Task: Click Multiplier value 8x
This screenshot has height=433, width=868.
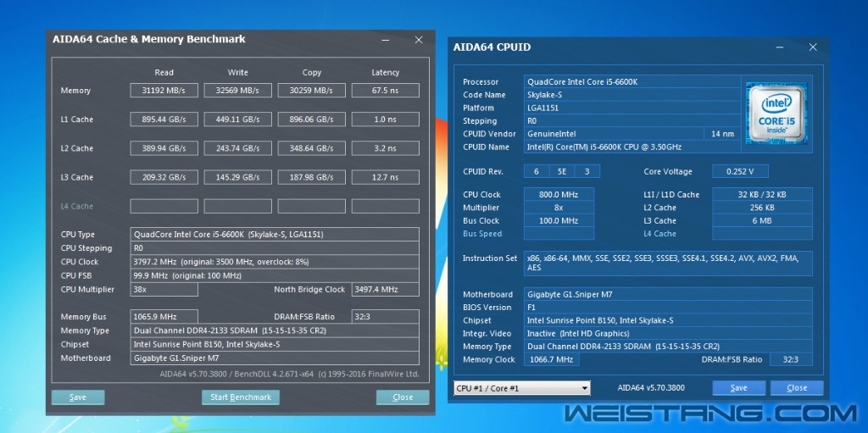Action: [559, 208]
